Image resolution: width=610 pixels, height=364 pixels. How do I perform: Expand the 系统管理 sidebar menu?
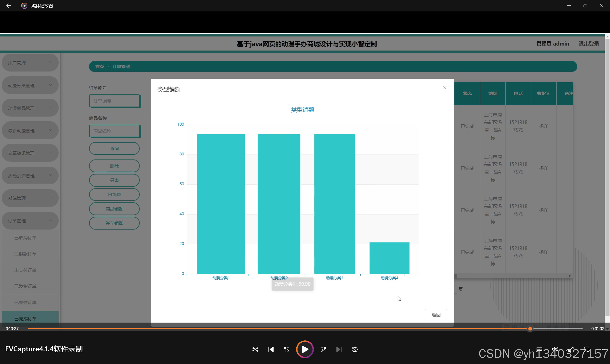30,198
